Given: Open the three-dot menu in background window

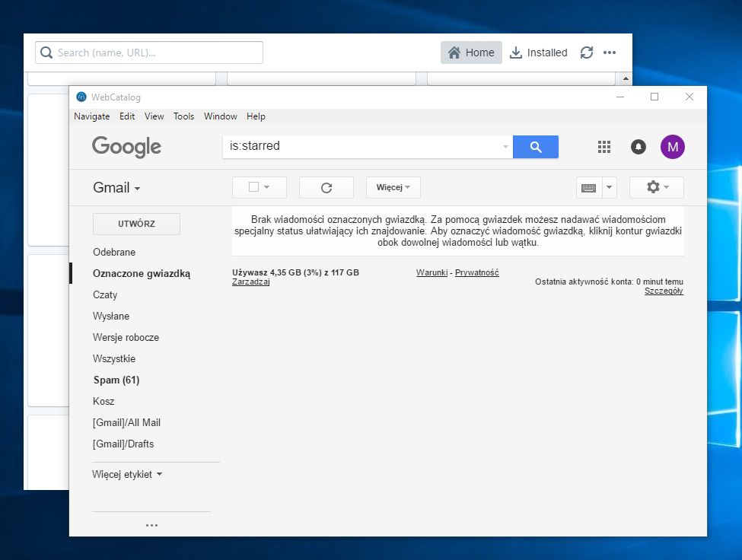Looking at the screenshot, I should click(x=610, y=52).
